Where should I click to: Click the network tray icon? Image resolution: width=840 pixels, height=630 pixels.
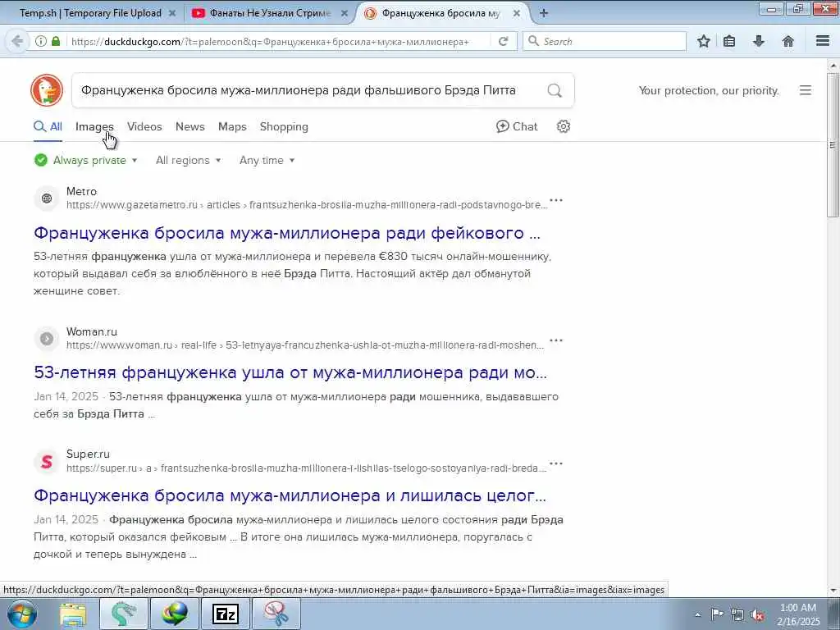737,615
